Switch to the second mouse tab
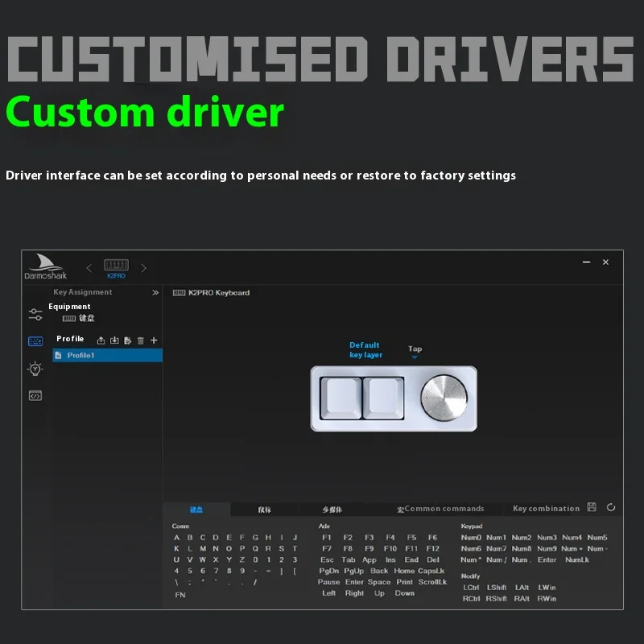644x644 pixels. click(x=265, y=510)
